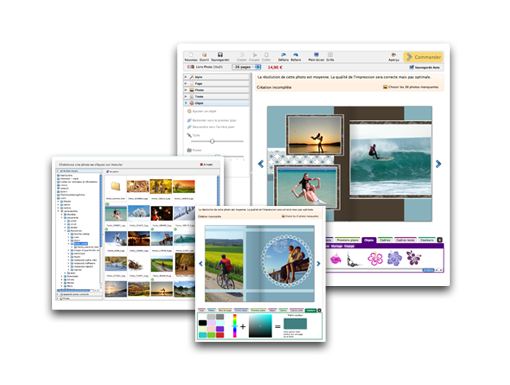Viewport: 510px width, 385px height.
Task: Select the sunset tree landscape thumbnail
Action: pos(184,187)
